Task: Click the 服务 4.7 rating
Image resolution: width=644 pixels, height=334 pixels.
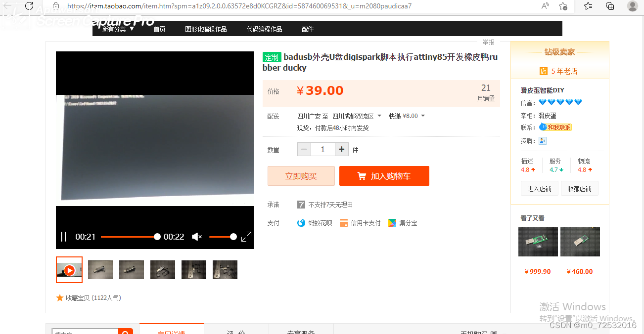Action: pos(556,165)
